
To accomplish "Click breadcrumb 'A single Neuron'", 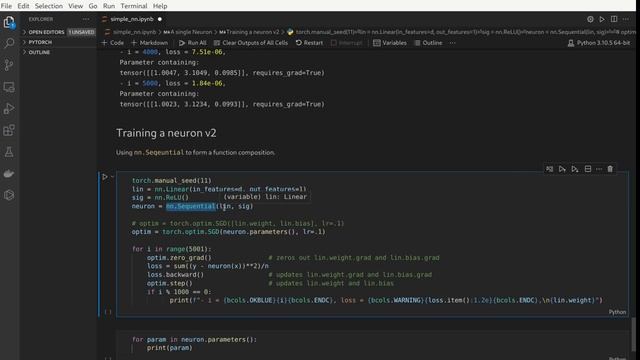I will click(188, 32).
